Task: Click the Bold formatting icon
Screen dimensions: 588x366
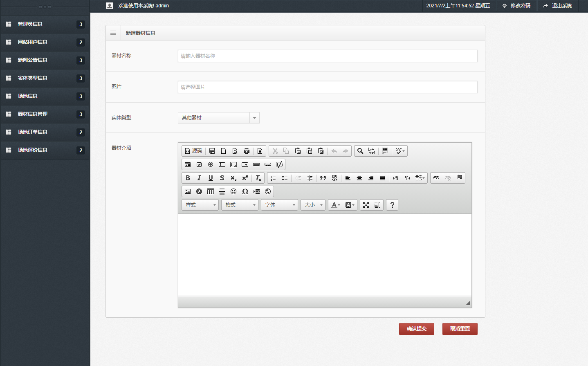Action: 188,178
